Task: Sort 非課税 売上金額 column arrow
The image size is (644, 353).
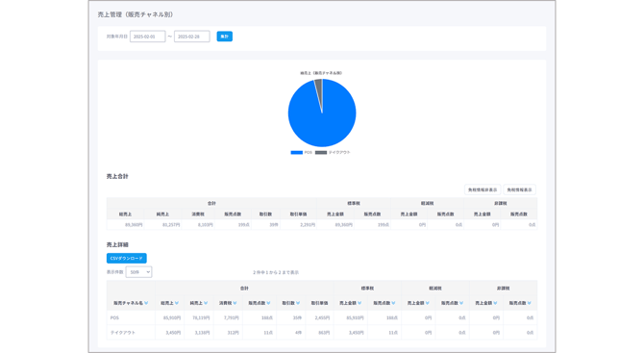Action: coord(495,303)
